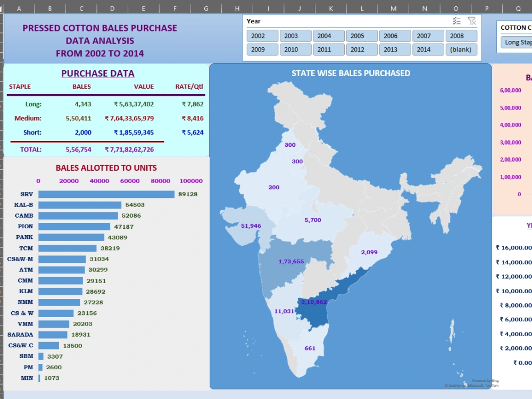Clear filter on the Year slicer
The image size is (532, 399).
click(471, 21)
